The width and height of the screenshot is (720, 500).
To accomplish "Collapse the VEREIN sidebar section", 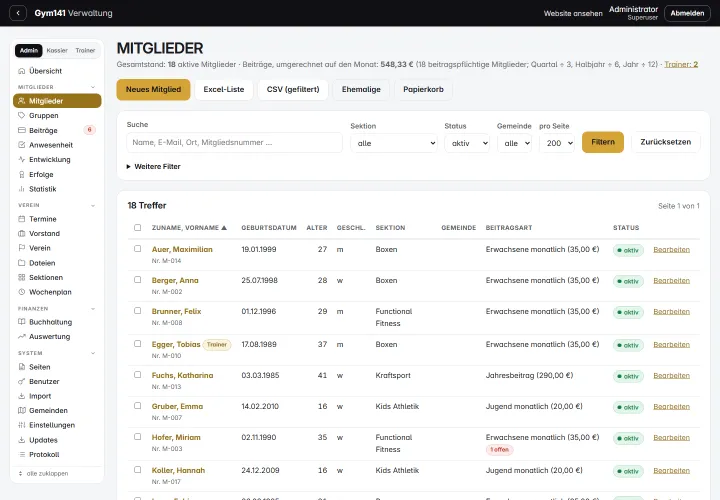I will (x=93, y=205).
